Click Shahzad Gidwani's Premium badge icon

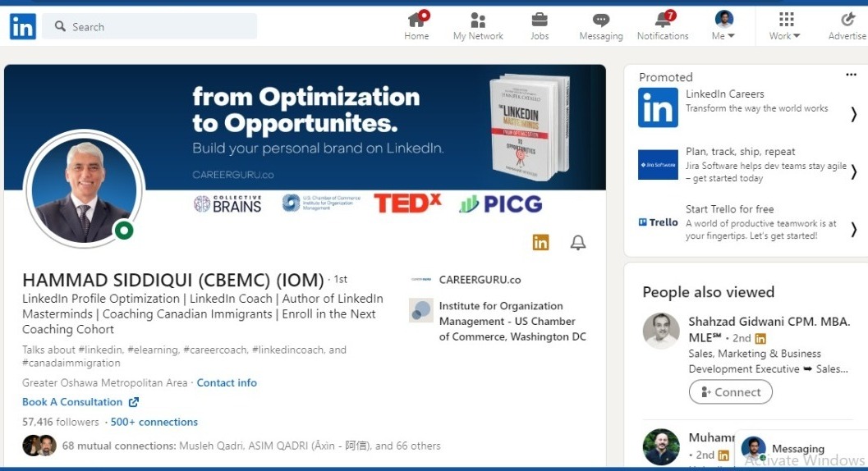coord(760,338)
